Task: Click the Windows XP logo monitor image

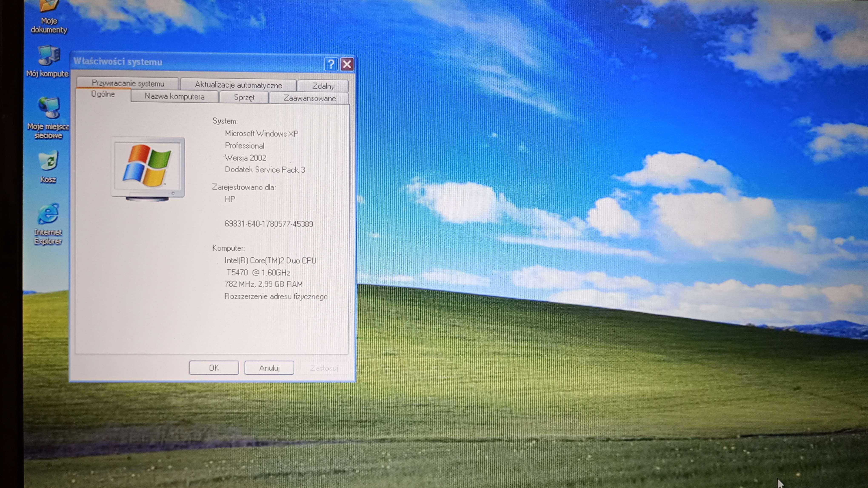Action: point(148,169)
